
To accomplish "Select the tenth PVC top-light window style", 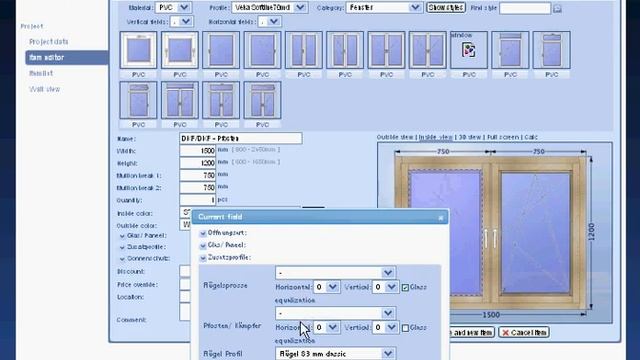I will 510,50.
